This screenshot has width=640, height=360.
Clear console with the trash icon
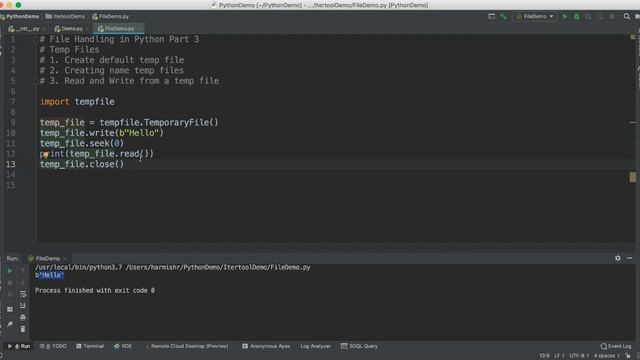point(23,329)
